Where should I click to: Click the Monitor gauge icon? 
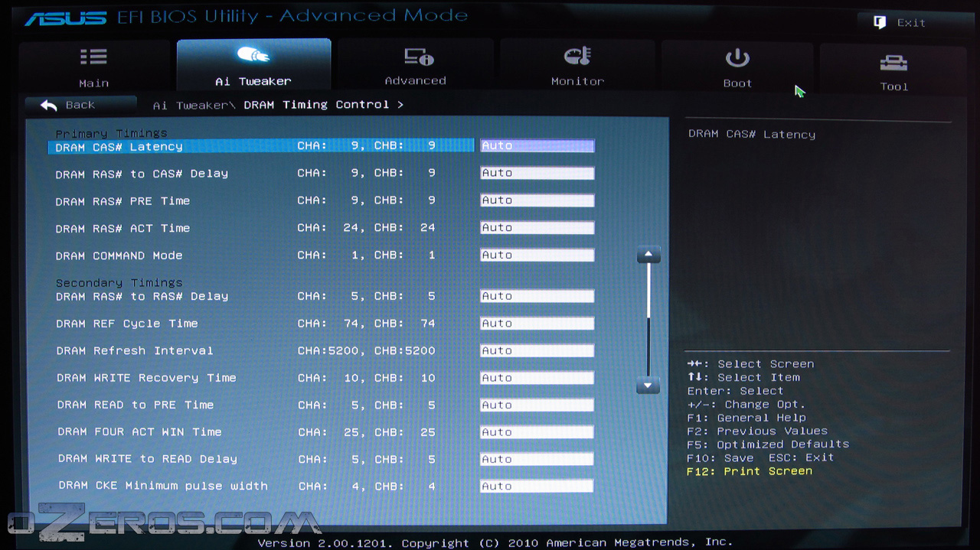pos(577,56)
